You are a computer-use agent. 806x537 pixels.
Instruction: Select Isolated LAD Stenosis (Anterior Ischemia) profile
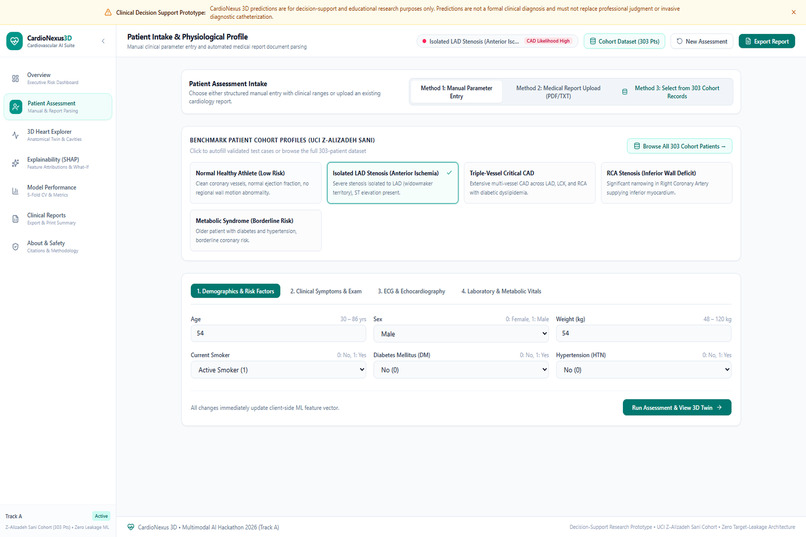pyautogui.click(x=393, y=183)
